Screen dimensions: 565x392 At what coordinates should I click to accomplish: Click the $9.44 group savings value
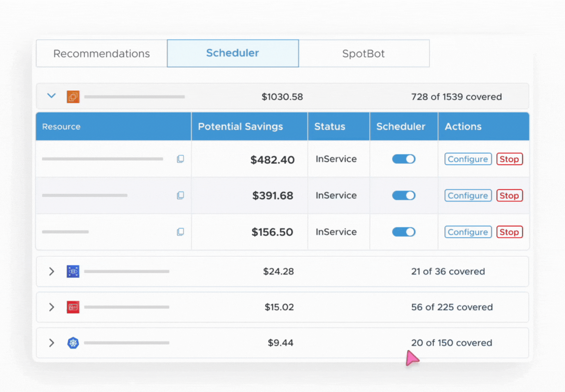coord(281,343)
